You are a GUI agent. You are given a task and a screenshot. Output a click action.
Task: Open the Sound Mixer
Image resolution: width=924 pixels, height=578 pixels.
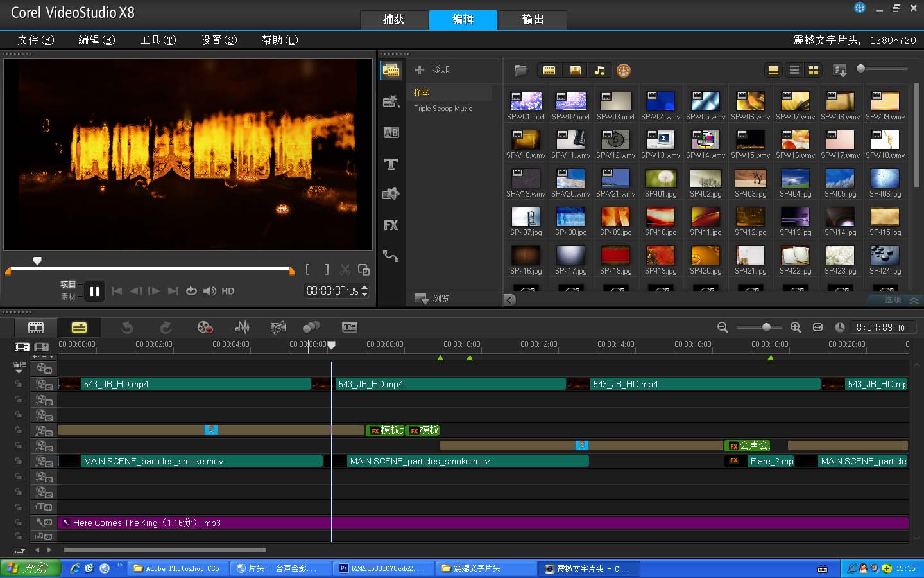point(243,328)
